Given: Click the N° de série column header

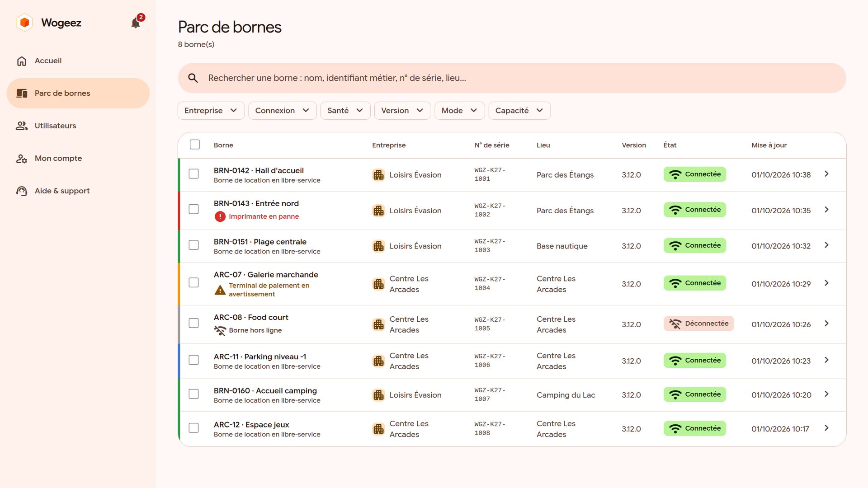Looking at the screenshot, I should pyautogui.click(x=492, y=145).
